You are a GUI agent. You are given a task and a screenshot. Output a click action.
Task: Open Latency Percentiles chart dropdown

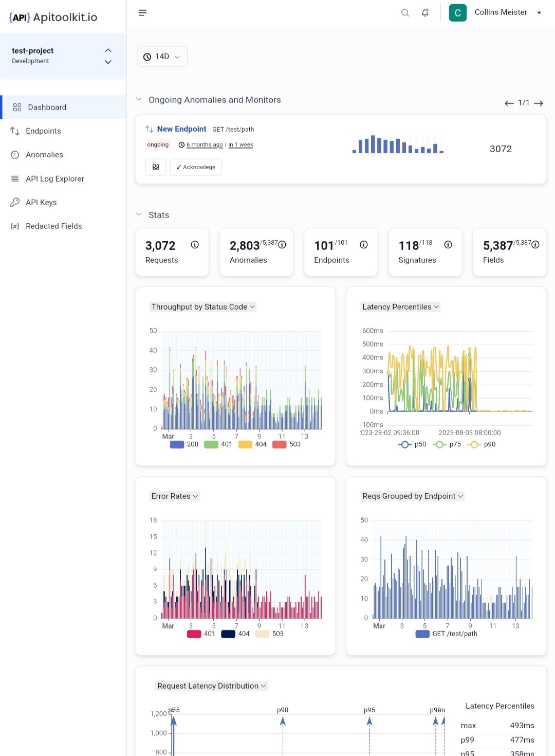(x=401, y=307)
